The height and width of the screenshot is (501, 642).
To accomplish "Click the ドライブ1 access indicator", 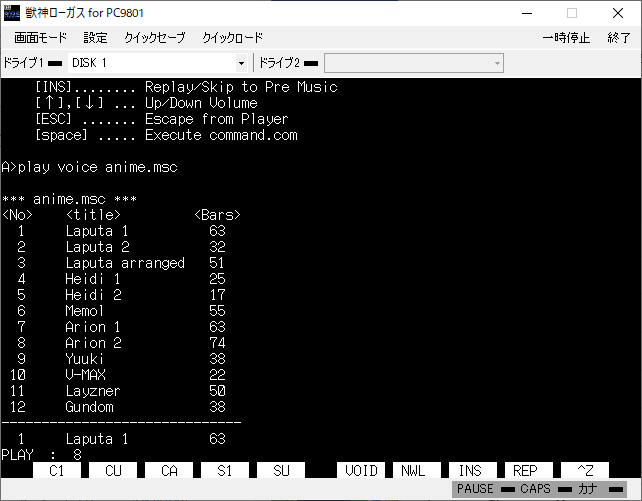I will coord(55,63).
